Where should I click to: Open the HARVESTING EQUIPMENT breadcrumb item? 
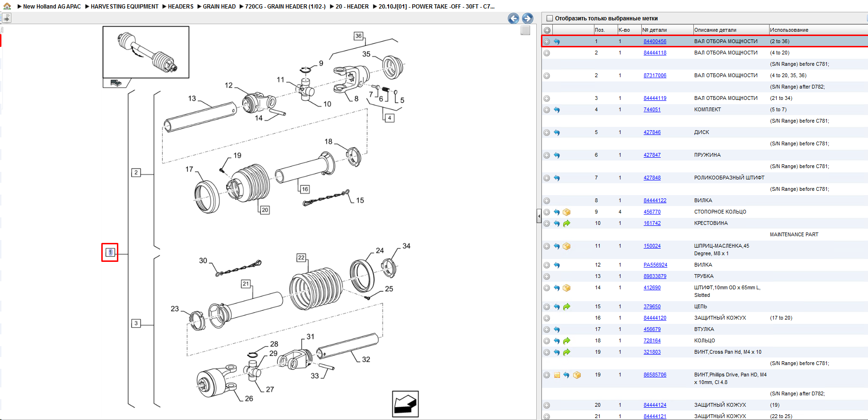pos(124,7)
